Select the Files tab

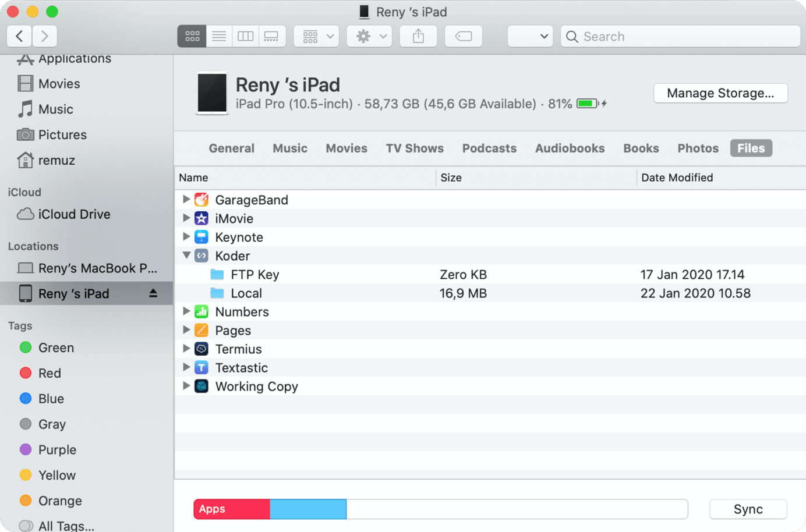point(751,148)
